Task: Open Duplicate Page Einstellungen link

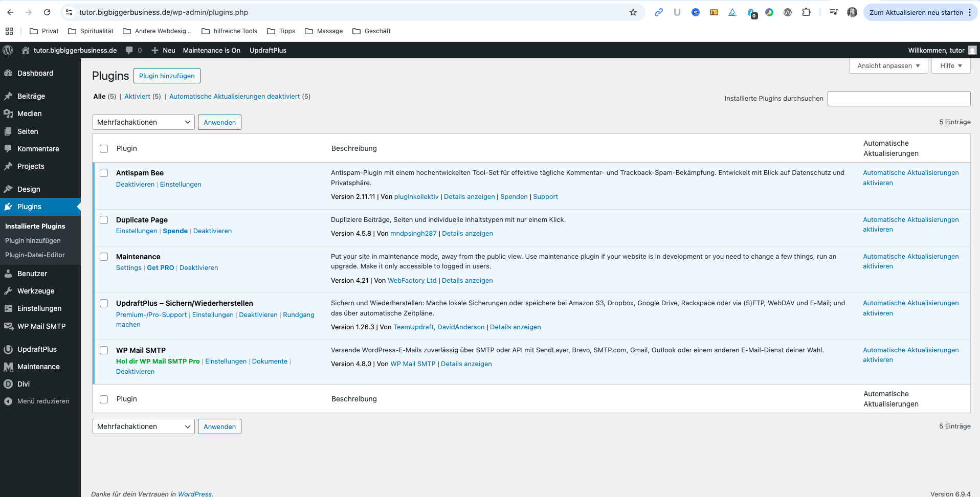Action: [137, 231]
